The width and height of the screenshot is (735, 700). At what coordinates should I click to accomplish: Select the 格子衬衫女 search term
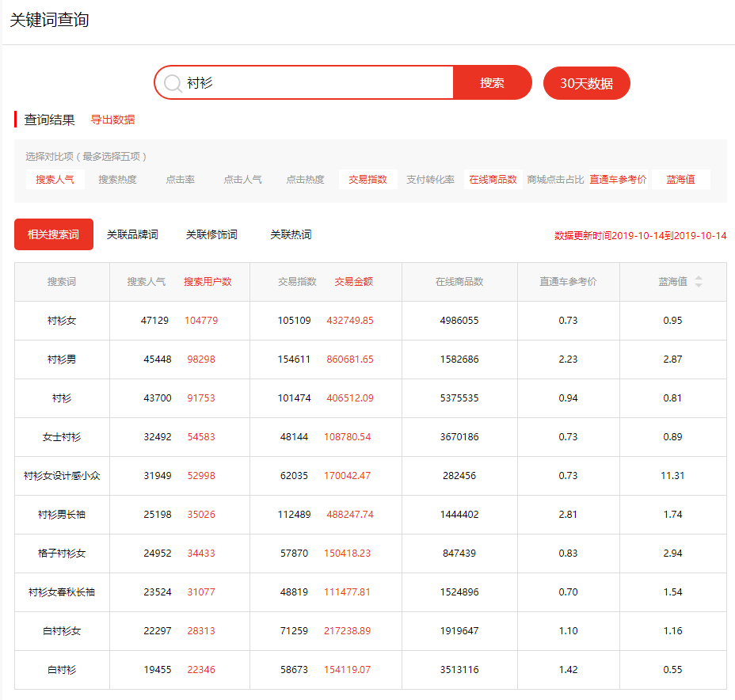62,554
